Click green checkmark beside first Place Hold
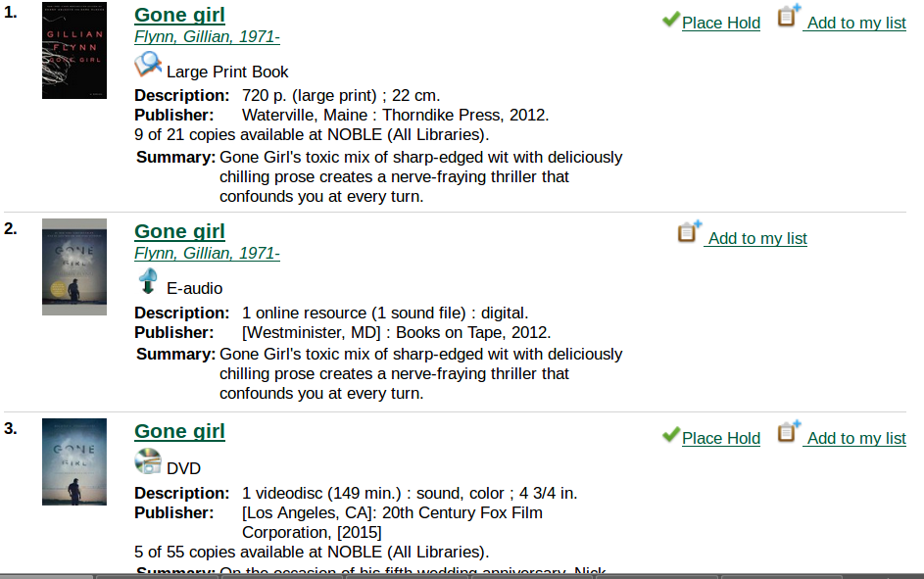This screenshot has height=579, width=924. (x=670, y=20)
